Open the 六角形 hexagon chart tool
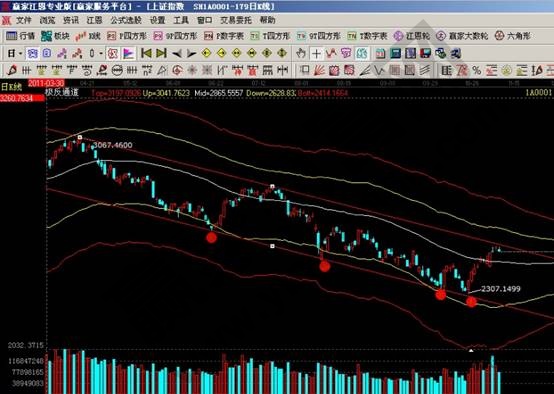The height and width of the screenshot is (394, 554). click(512, 36)
